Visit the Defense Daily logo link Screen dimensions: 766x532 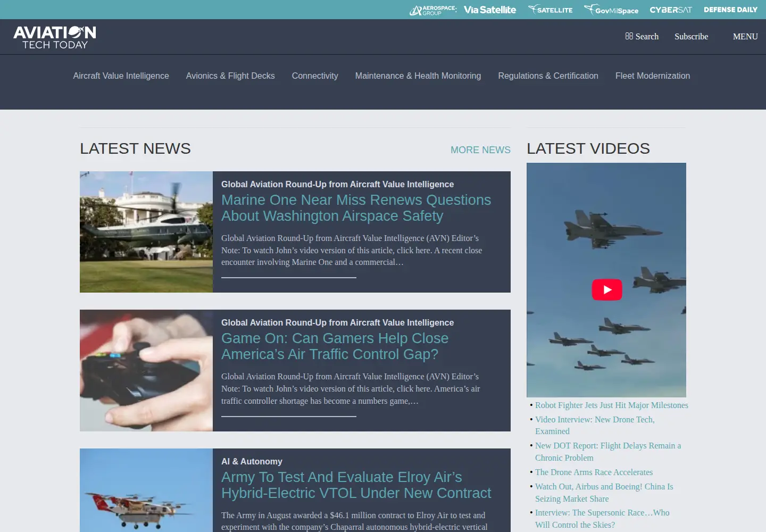(x=730, y=10)
